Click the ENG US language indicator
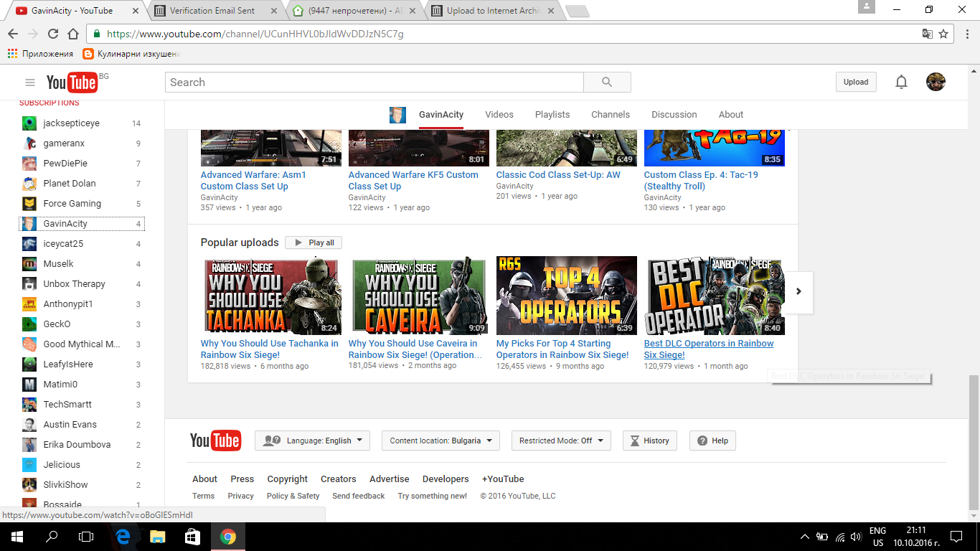 (x=877, y=537)
